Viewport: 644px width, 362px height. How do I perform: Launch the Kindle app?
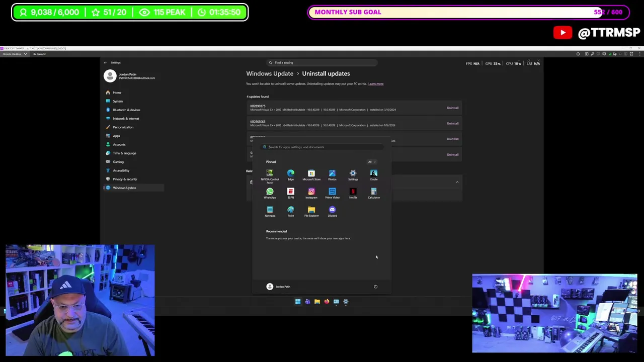[x=374, y=175]
